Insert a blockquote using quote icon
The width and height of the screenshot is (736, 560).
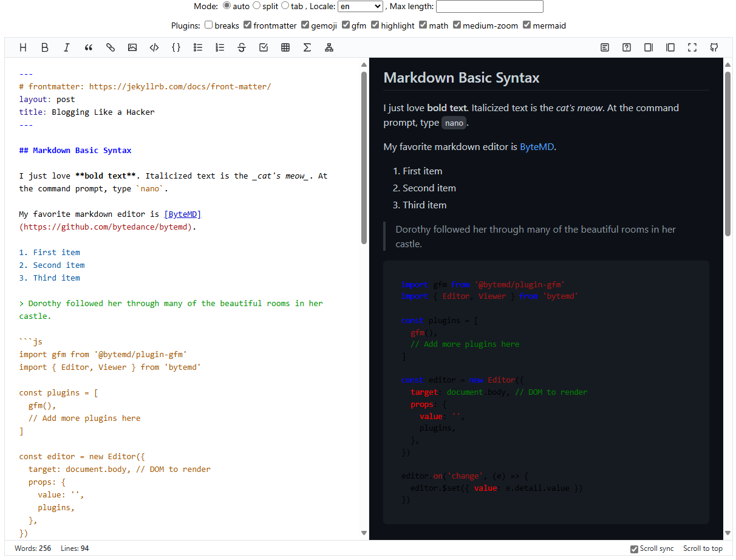click(x=89, y=47)
